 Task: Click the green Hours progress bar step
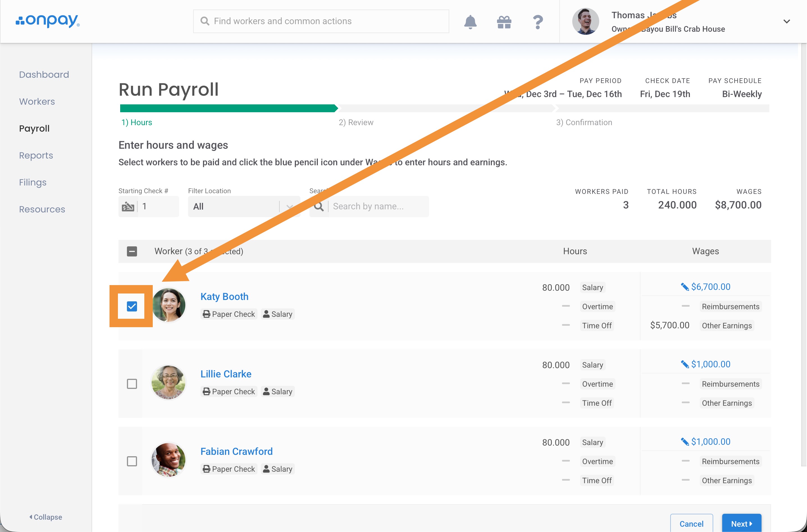click(x=228, y=108)
